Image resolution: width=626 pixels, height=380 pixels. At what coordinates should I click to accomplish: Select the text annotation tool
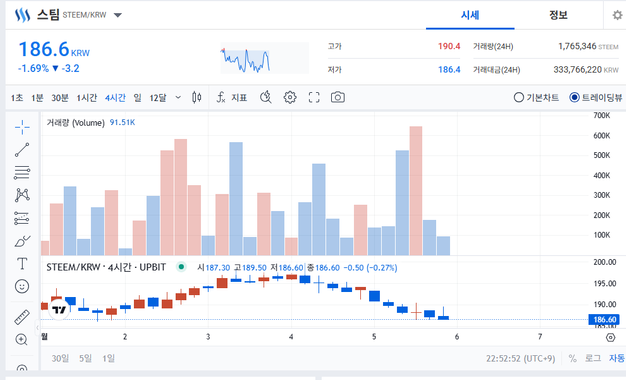click(22, 264)
